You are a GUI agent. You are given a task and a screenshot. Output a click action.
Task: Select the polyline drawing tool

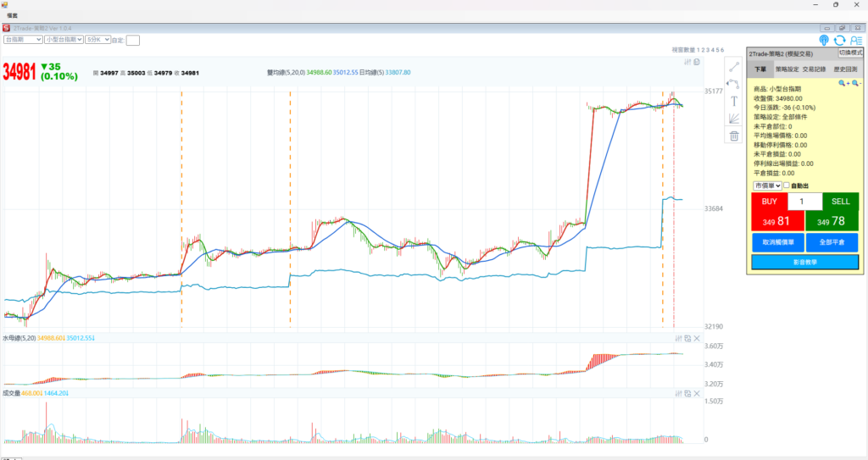pos(734,83)
